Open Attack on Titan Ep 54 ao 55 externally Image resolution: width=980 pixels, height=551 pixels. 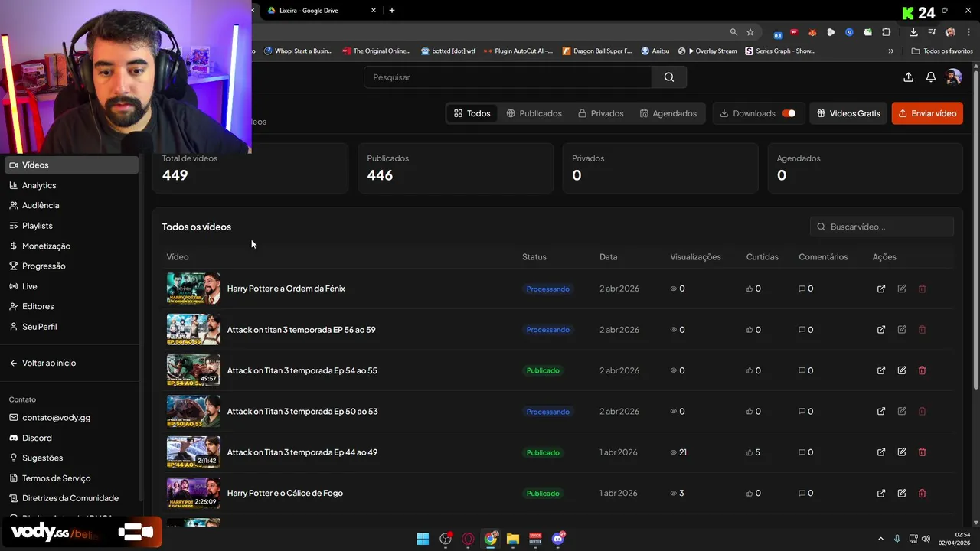(881, 370)
